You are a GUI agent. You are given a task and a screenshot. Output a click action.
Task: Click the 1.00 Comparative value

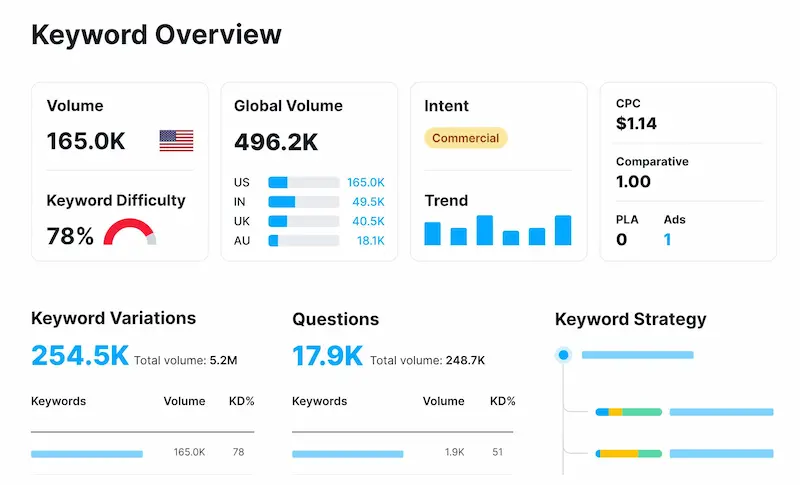coord(633,181)
